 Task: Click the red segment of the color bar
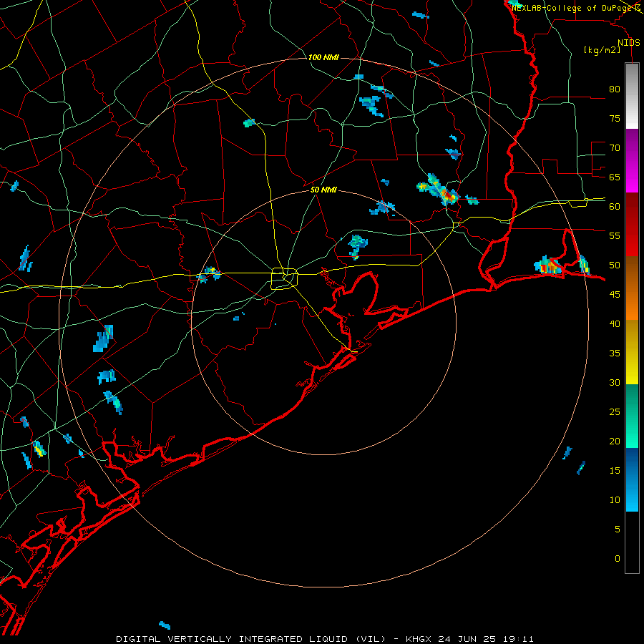632,224
